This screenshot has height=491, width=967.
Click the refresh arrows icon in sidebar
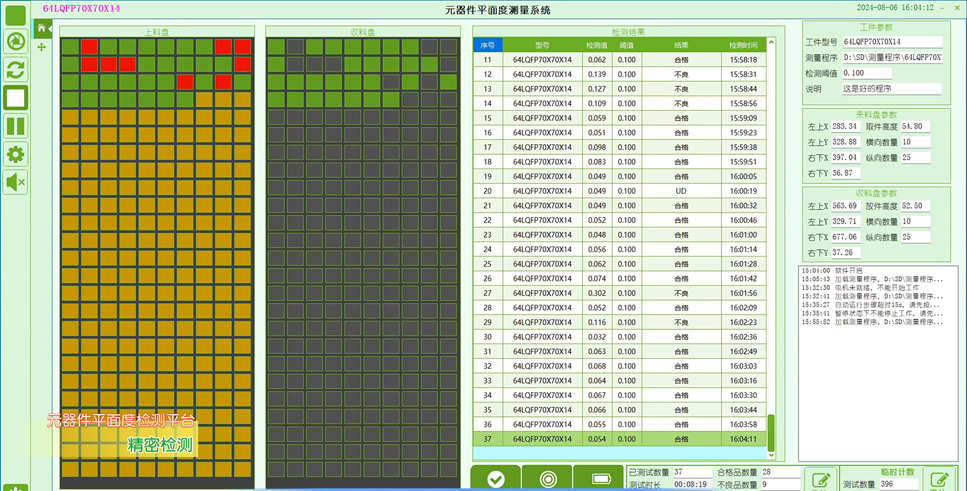(x=16, y=69)
